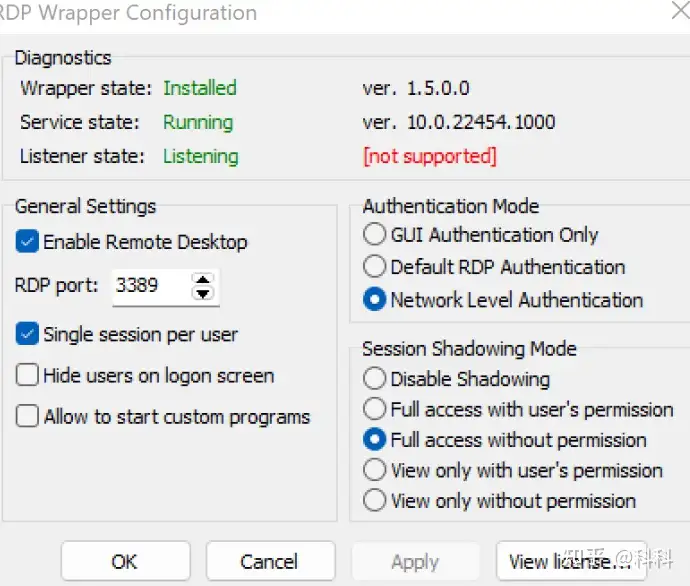
Task: Confirm settings with the OK button
Action: click(125, 561)
